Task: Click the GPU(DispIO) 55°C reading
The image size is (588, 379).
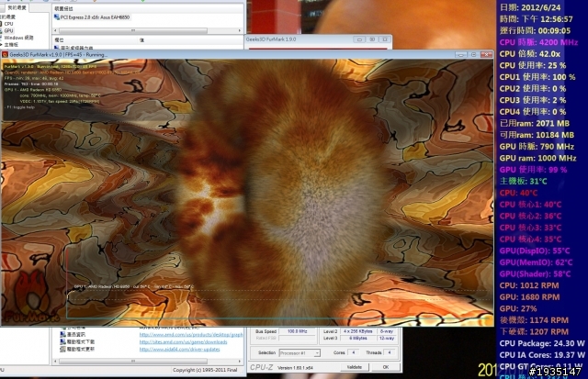Action: pyautogui.click(x=535, y=251)
